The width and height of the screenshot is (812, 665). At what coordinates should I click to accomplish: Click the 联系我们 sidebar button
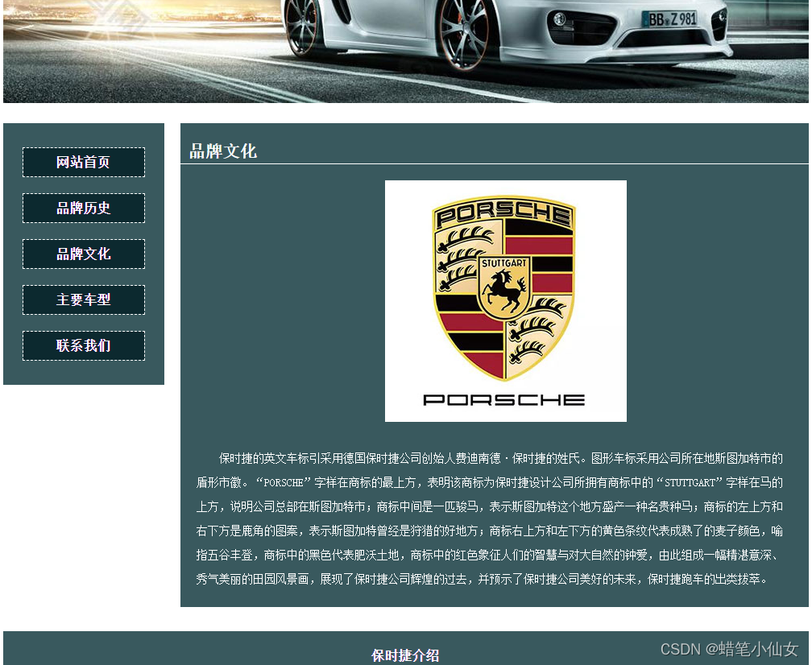[84, 345]
